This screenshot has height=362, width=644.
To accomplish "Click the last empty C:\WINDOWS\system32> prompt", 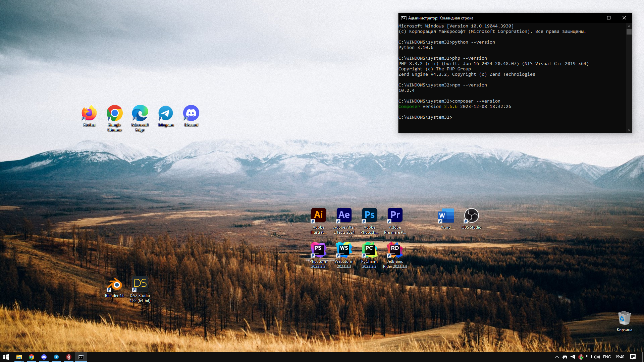I will tap(425, 117).
